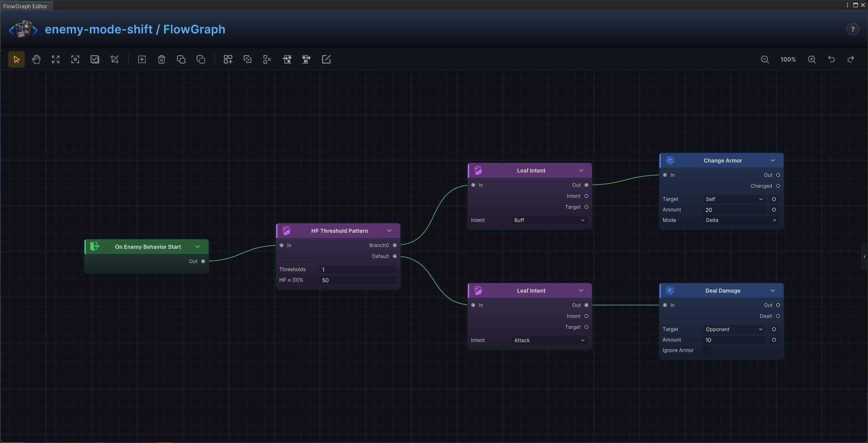868x443 pixels.
Task: Open the Intent dropdown showing Attack
Action: point(549,340)
